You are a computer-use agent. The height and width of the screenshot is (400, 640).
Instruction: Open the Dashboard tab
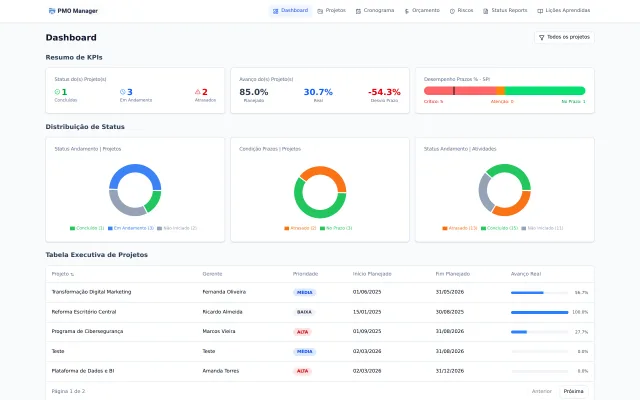click(x=290, y=11)
